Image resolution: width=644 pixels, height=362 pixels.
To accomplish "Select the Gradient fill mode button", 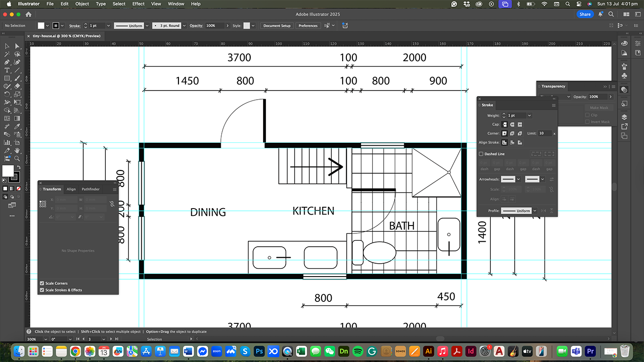I will (12, 189).
